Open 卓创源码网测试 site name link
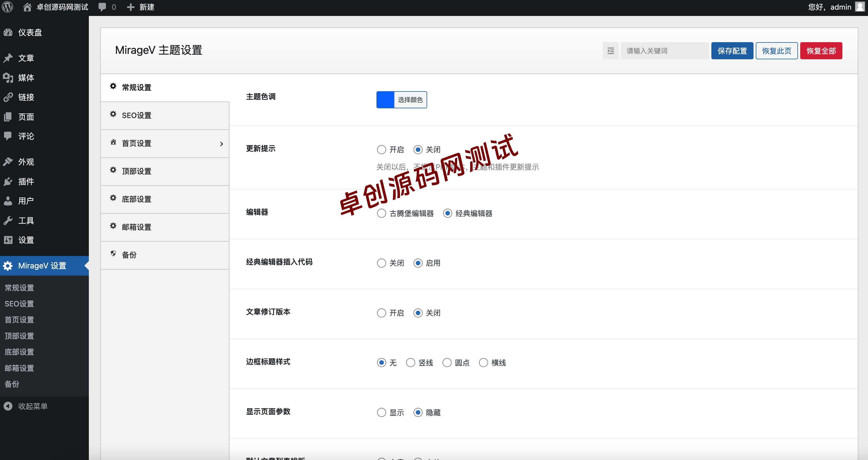The width and height of the screenshot is (868, 460). (x=62, y=7)
